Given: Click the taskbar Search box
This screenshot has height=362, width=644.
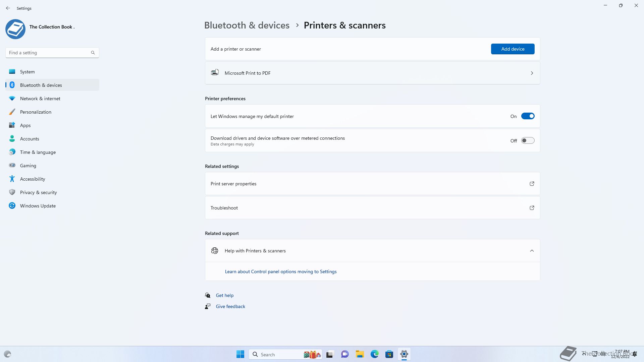Looking at the screenshot, I should pyautogui.click(x=285, y=354).
